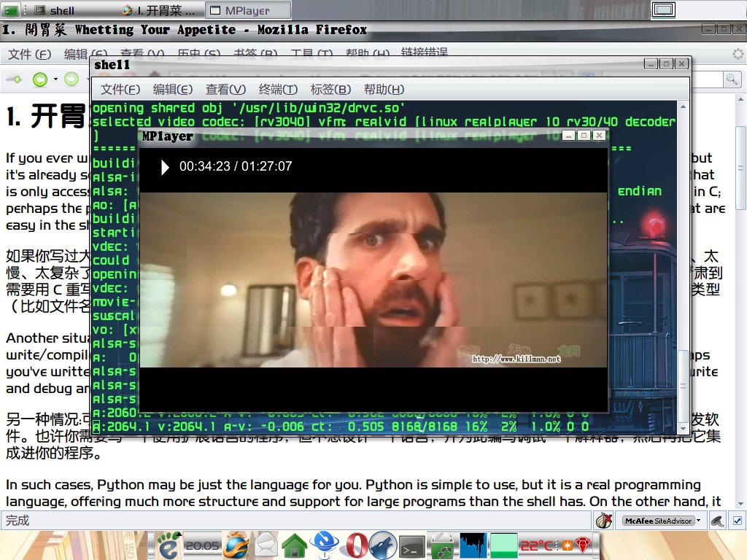Image resolution: width=747 pixels, height=560 pixels.
Task: Open back history dropdown arrow in Firefox
Action: [x=55, y=79]
